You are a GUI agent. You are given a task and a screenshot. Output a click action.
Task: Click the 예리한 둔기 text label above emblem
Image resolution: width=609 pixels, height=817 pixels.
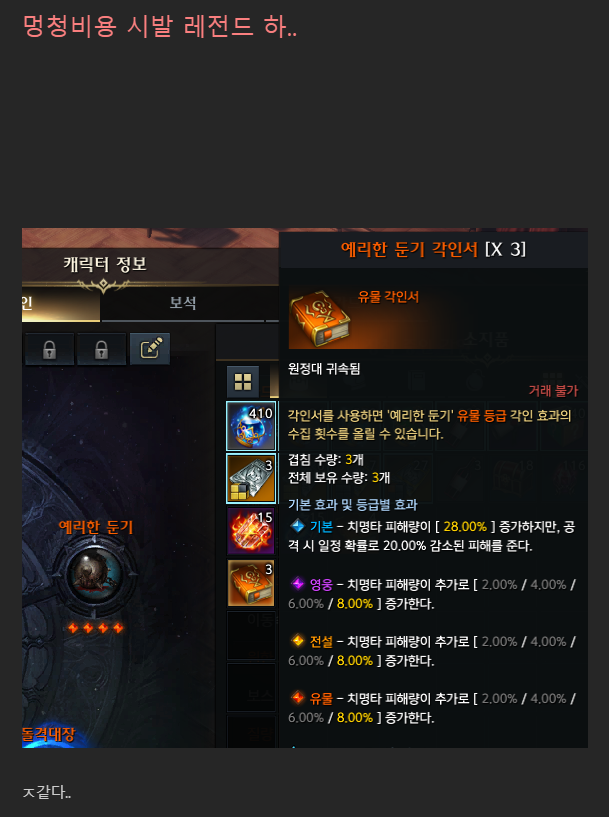point(96,527)
